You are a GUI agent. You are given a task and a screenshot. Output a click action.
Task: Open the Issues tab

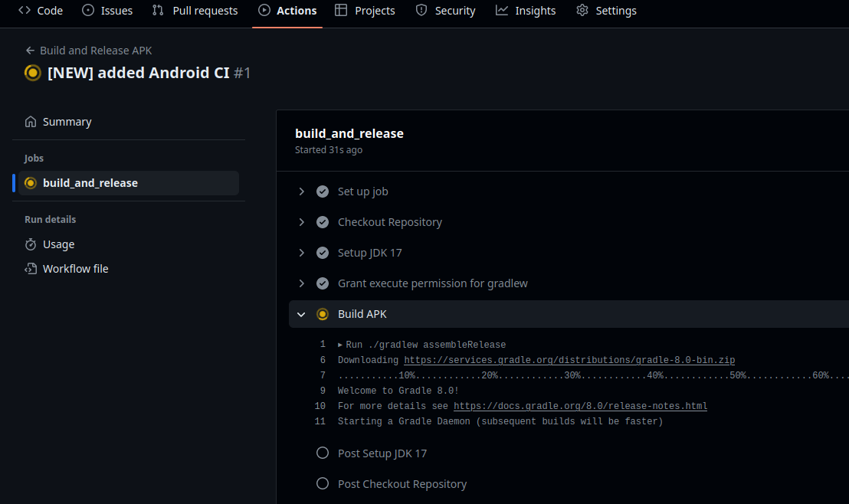pyautogui.click(x=107, y=11)
